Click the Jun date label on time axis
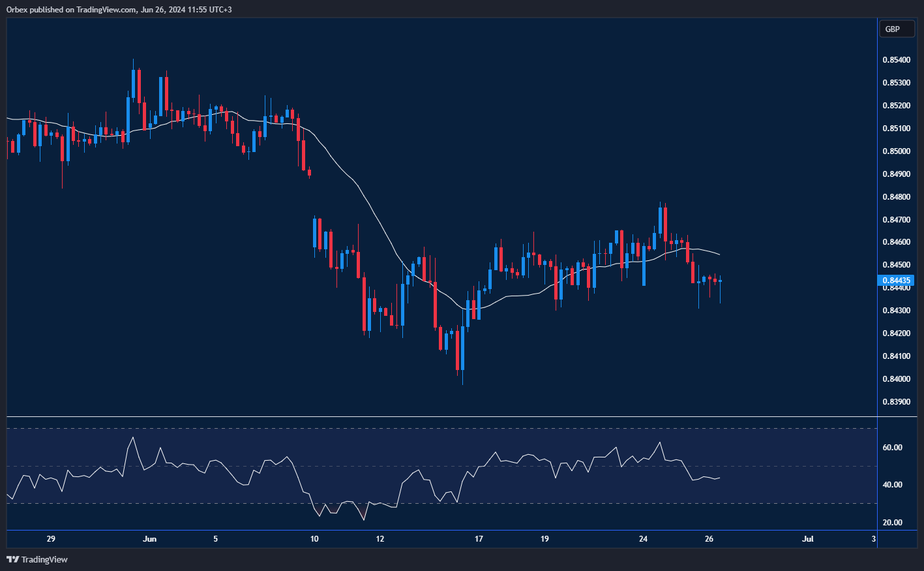Screen dimensions: 924x571 pyautogui.click(x=150, y=539)
